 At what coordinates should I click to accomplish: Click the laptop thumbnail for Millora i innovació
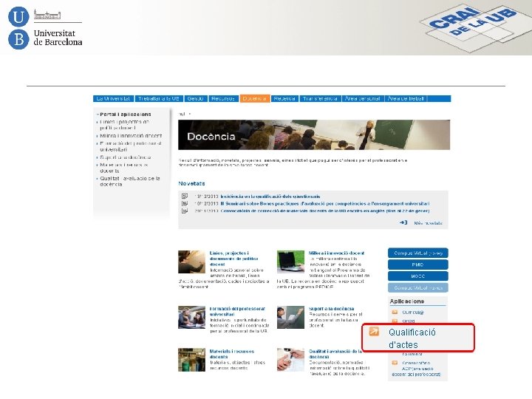[x=290, y=262]
